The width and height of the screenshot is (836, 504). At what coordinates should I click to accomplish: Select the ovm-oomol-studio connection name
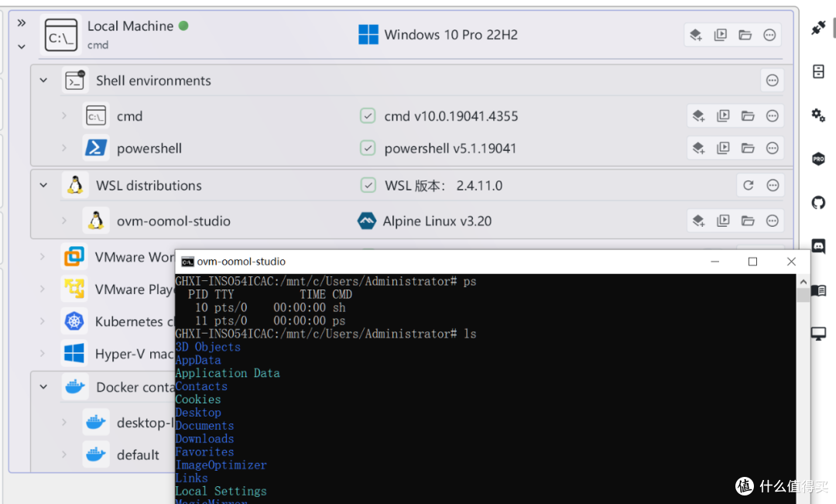tap(174, 221)
